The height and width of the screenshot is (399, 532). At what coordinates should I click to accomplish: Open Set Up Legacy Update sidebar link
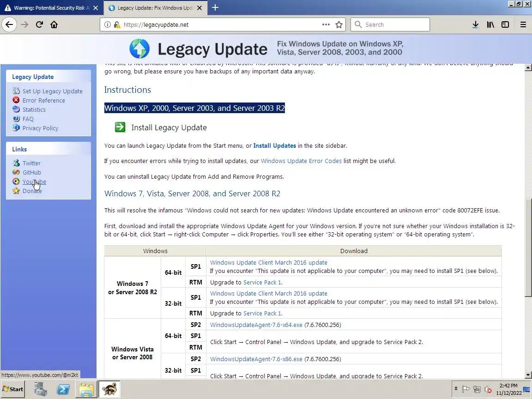[52, 91]
